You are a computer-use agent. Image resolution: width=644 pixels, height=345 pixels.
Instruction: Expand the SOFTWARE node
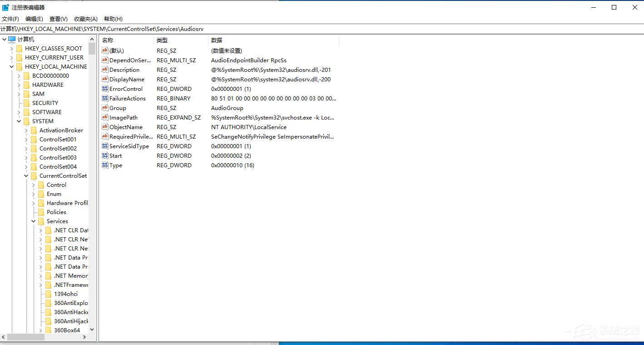(x=19, y=112)
